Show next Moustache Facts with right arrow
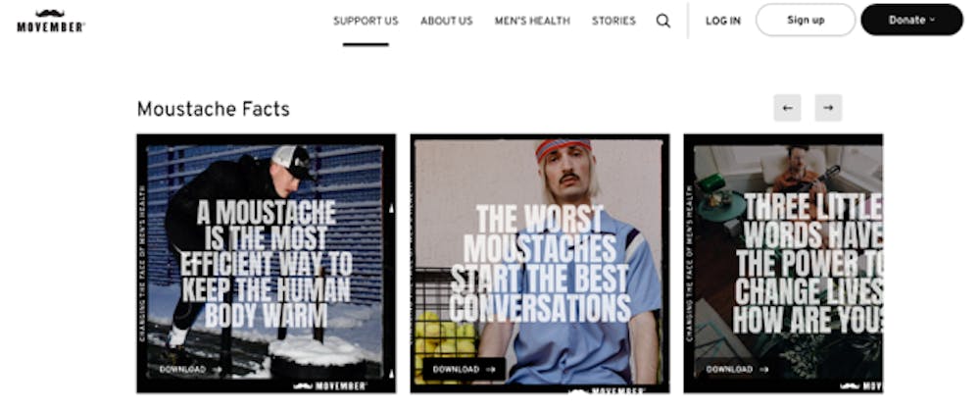 click(828, 108)
